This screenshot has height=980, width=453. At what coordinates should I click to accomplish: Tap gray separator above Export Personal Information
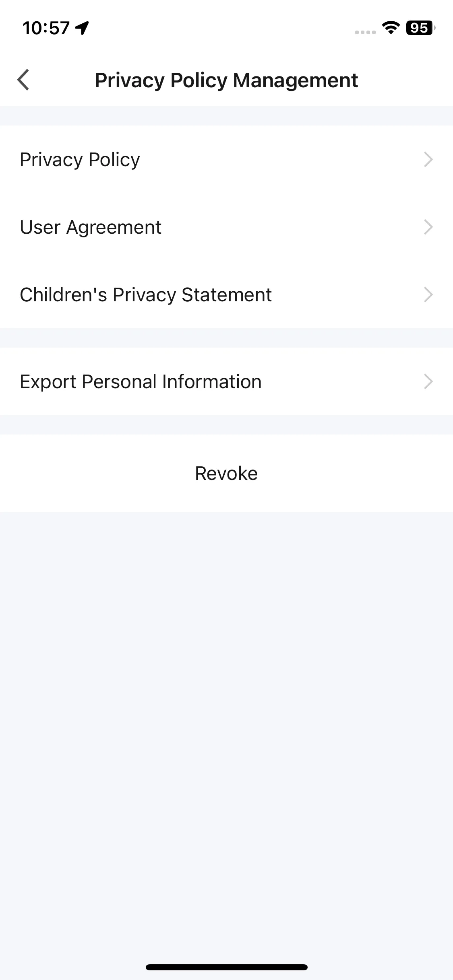pyautogui.click(x=226, y=338)
